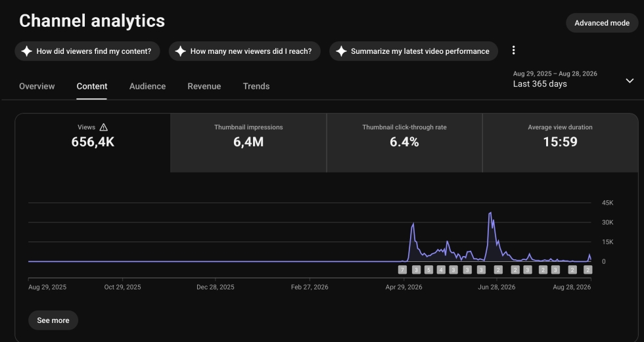Click the See more button

point(53,320)
